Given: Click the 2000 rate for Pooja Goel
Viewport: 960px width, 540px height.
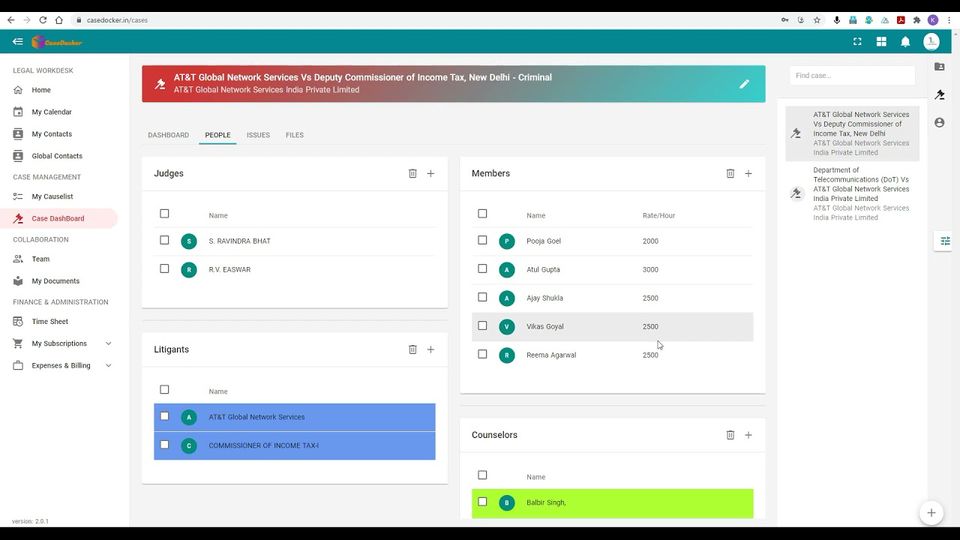Looking at the screenshot, I should click(x=650, y=241).
